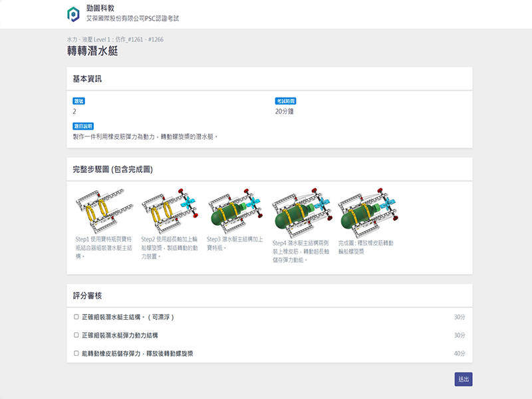Click the 勁園科教 hexagon logo
Image resolution: width=532 pixels, height=399 pixels.
73,13
